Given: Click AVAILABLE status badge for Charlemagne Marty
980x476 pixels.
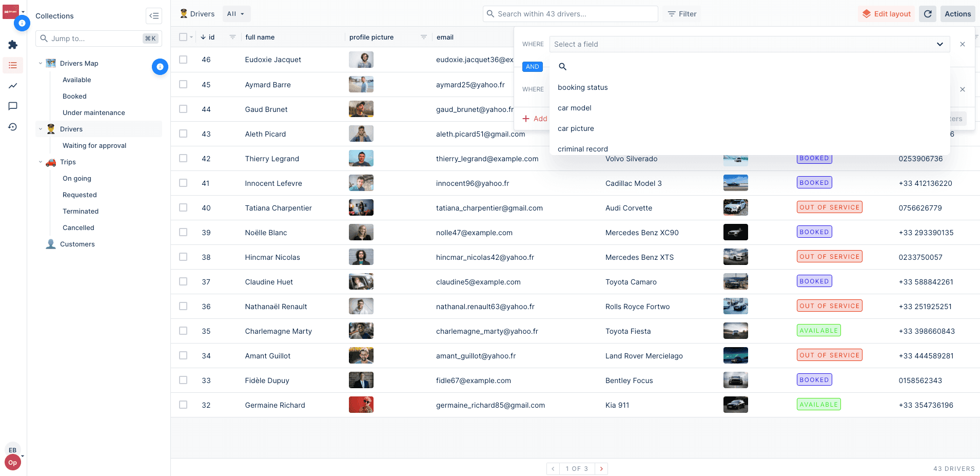Looking at the screenshot, I should tap(819, 331).
